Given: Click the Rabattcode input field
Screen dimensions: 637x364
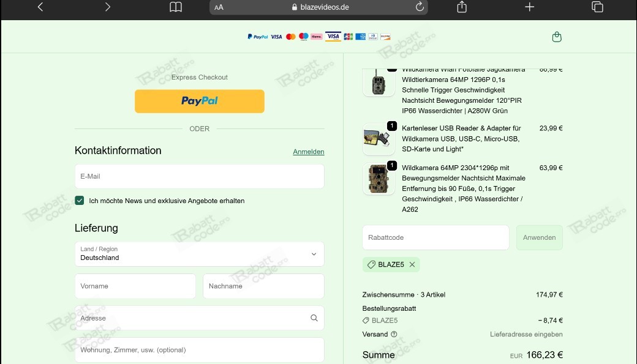Looking at the screenshot, I should [435, 237].
